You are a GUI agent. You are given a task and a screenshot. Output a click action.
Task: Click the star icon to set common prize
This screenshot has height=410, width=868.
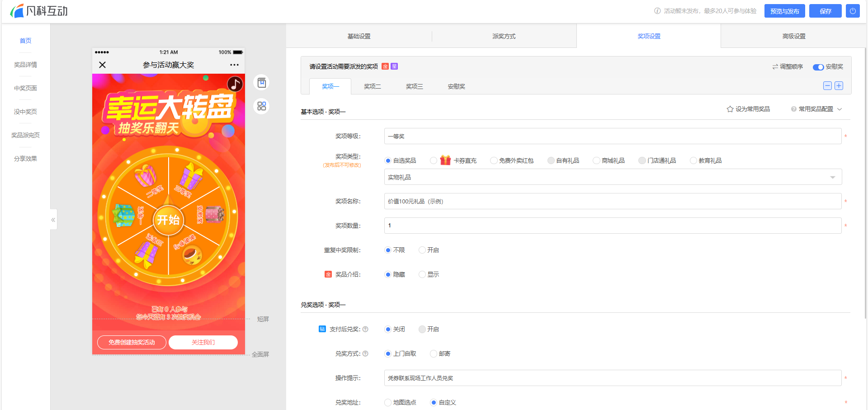click(730, 109)
